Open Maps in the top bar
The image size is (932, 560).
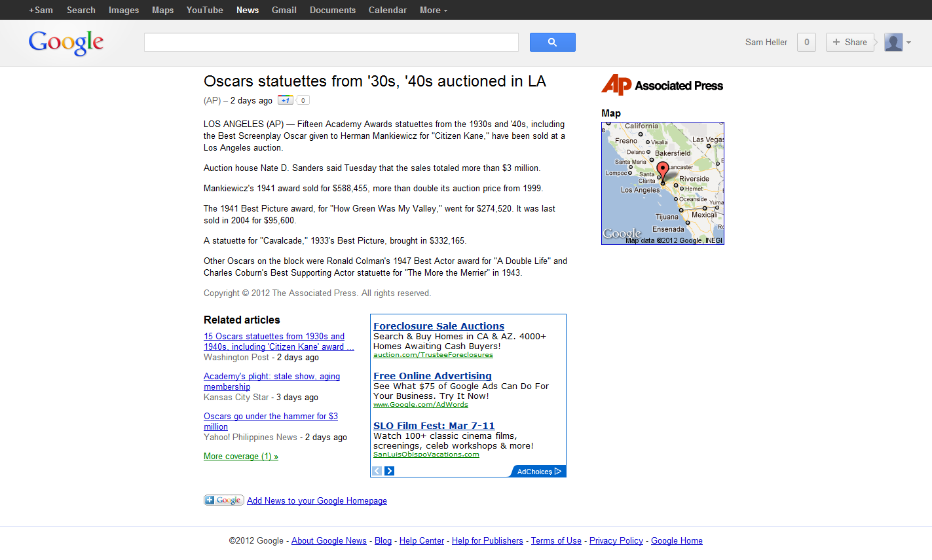click(x=163, y=10)
